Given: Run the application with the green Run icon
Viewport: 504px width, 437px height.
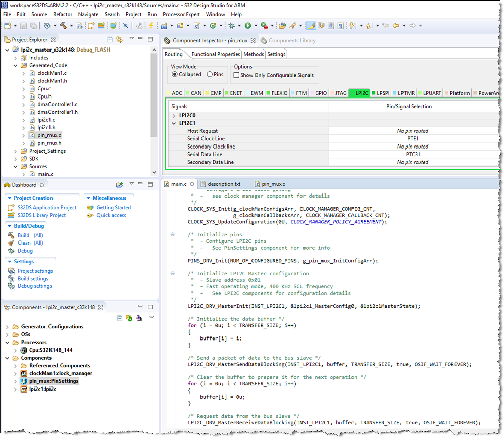Looking at the screenshot, I should pyautogui.click(x=249, y=26).
